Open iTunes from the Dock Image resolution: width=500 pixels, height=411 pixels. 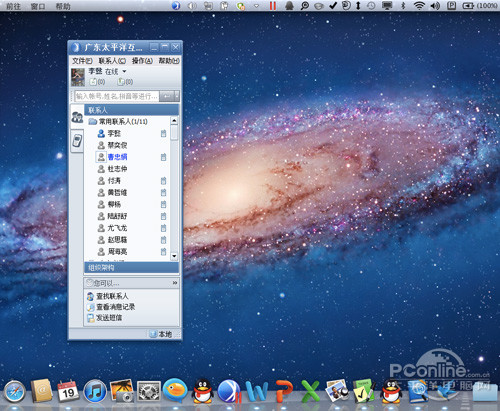tap(95, 391)
